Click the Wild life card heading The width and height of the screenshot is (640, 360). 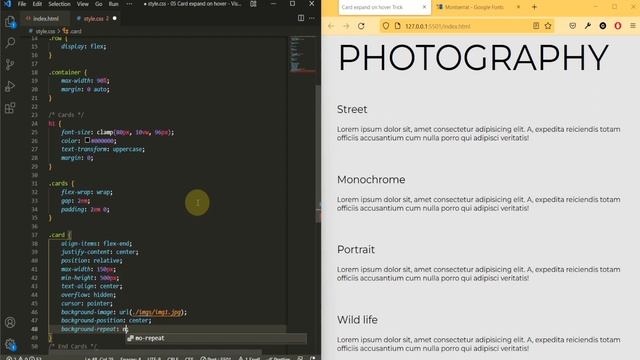coord(357,320)
